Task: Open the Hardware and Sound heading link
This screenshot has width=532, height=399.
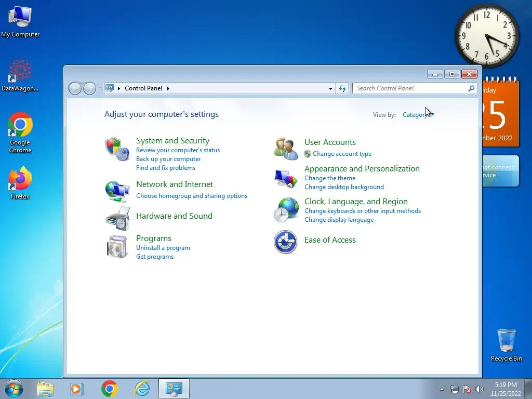Action: coord(174,216)
